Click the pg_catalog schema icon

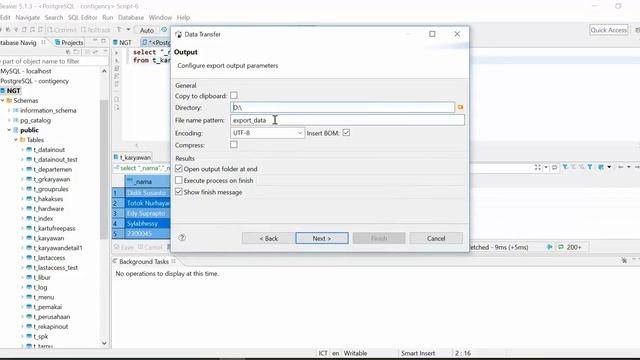16,120
